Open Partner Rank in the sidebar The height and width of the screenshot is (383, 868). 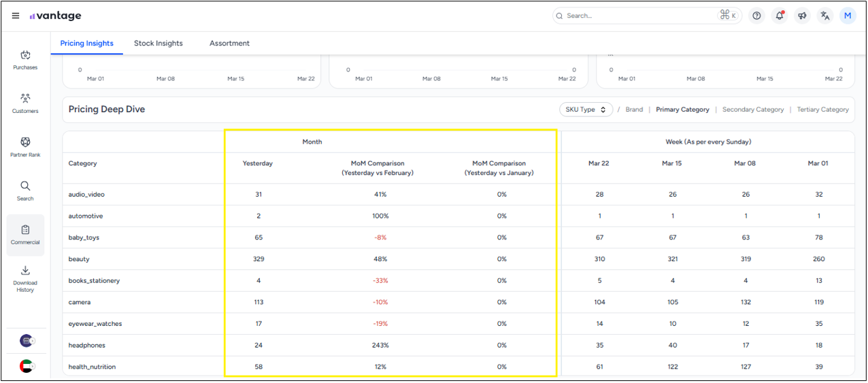click(25, 147)
